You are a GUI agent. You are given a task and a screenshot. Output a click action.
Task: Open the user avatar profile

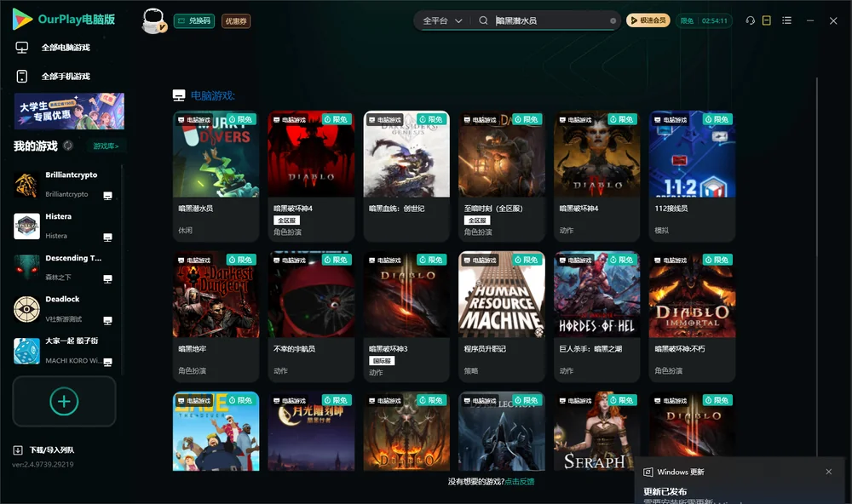click(x=153, y=20)
